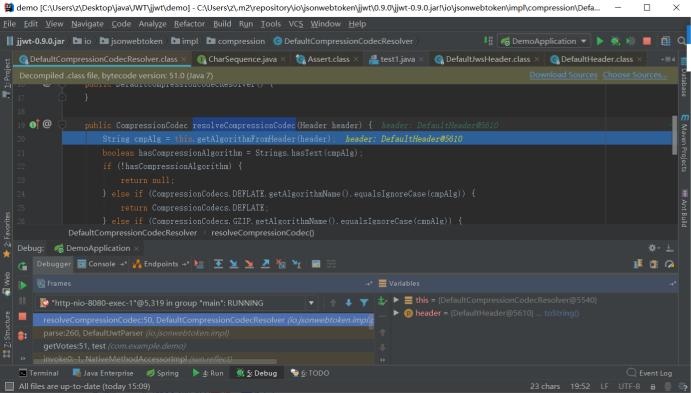Show execution point icon in debugger toolbar
The width and height of the screenshot is (691, 393).
click(199, 264)
